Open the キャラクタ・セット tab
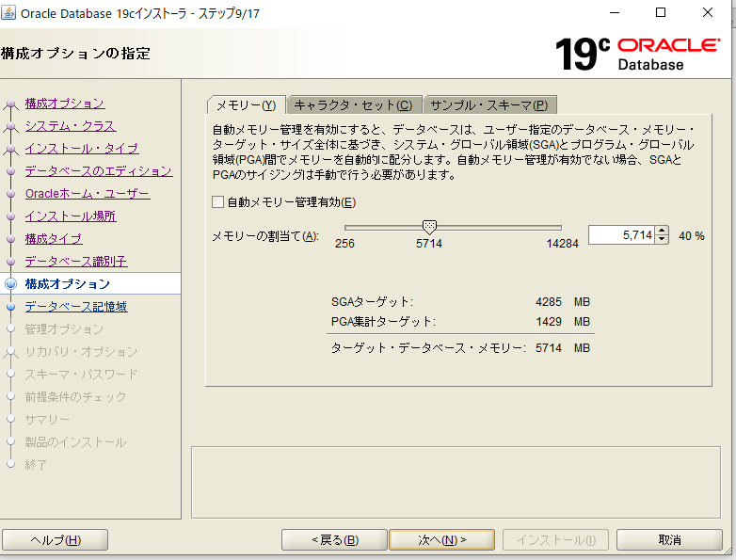 click(353, 104)
